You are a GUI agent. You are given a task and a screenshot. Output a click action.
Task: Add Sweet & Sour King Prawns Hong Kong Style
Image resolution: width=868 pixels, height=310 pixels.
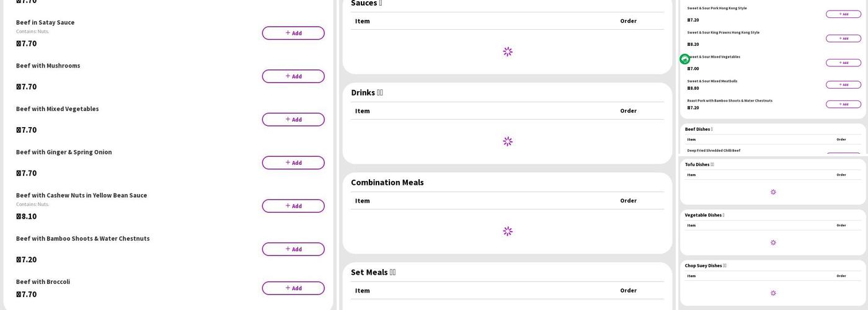click(843, 38)
